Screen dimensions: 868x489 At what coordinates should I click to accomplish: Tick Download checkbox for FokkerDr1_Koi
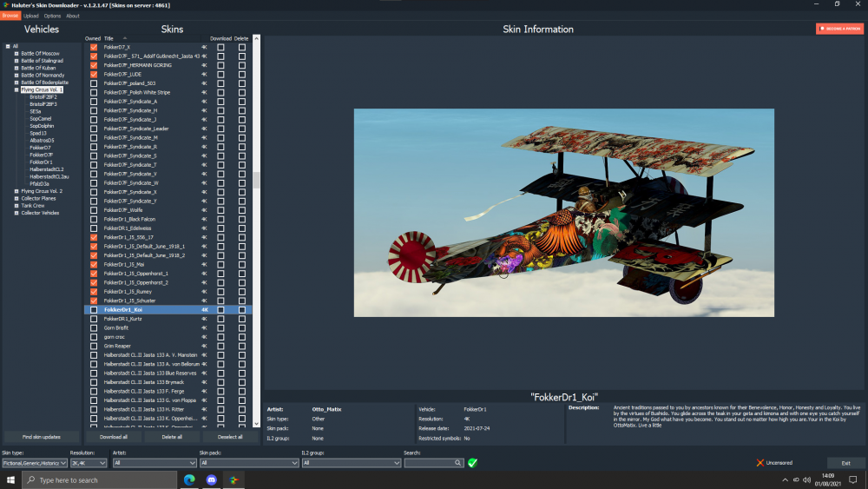point(220,309)
